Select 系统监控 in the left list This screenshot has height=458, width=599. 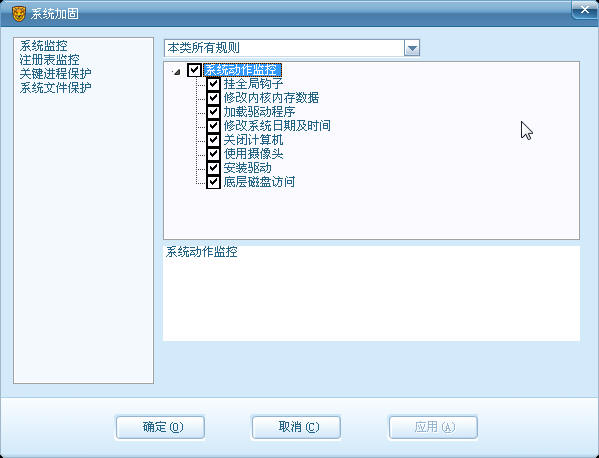tap(44, 46)
